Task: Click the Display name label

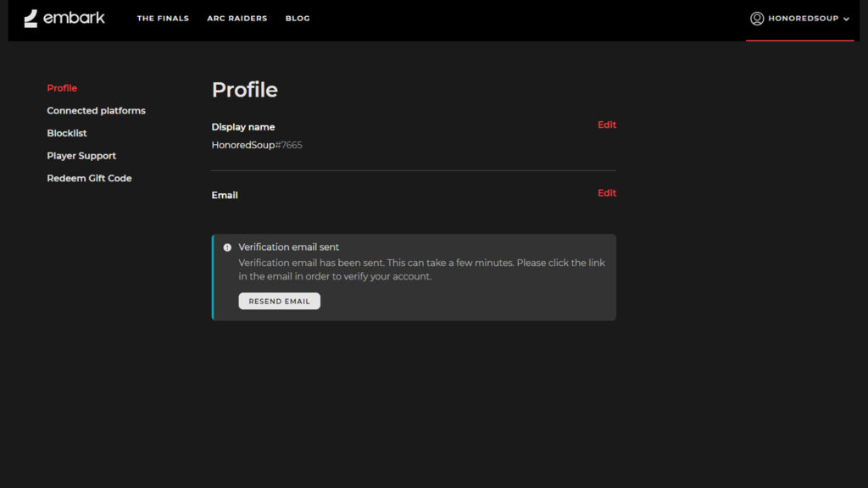Action: 243,127
